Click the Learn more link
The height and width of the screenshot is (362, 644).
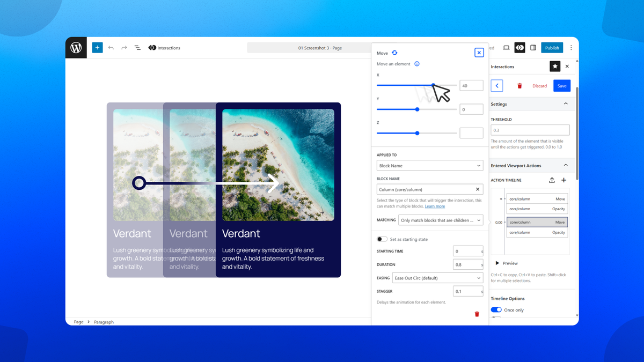tap(435, 206)
